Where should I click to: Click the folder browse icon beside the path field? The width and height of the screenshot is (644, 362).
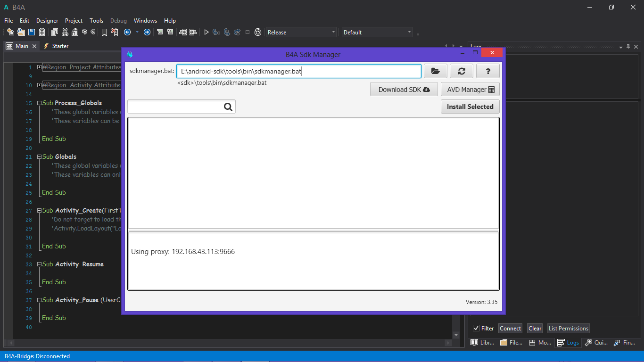pyautogui.click(x=435, y=71)
